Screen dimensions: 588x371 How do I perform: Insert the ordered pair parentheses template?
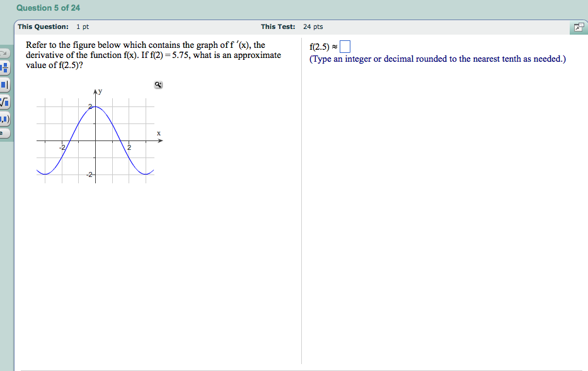point(5,118)
